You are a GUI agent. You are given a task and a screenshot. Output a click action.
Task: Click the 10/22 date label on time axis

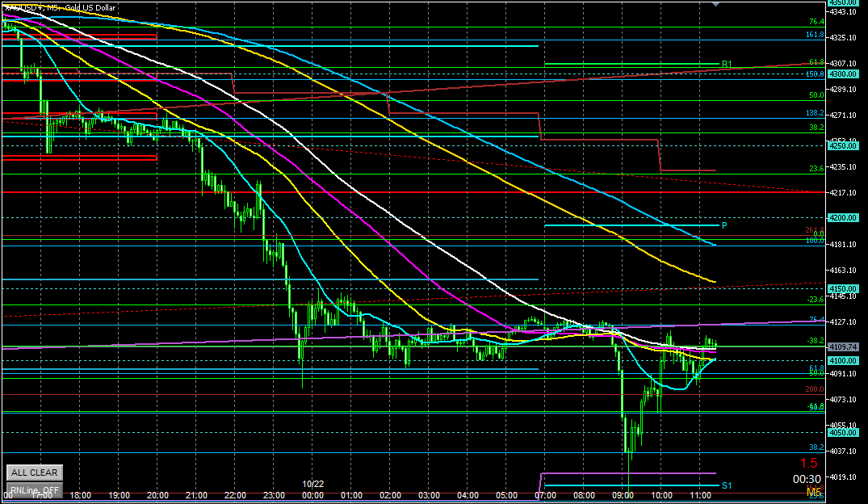click(312, 483)
